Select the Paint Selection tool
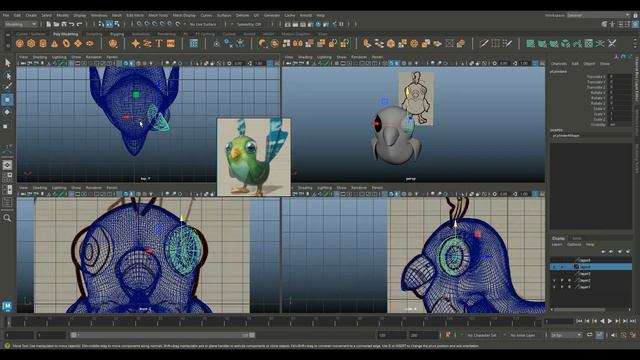 [7, 87]
